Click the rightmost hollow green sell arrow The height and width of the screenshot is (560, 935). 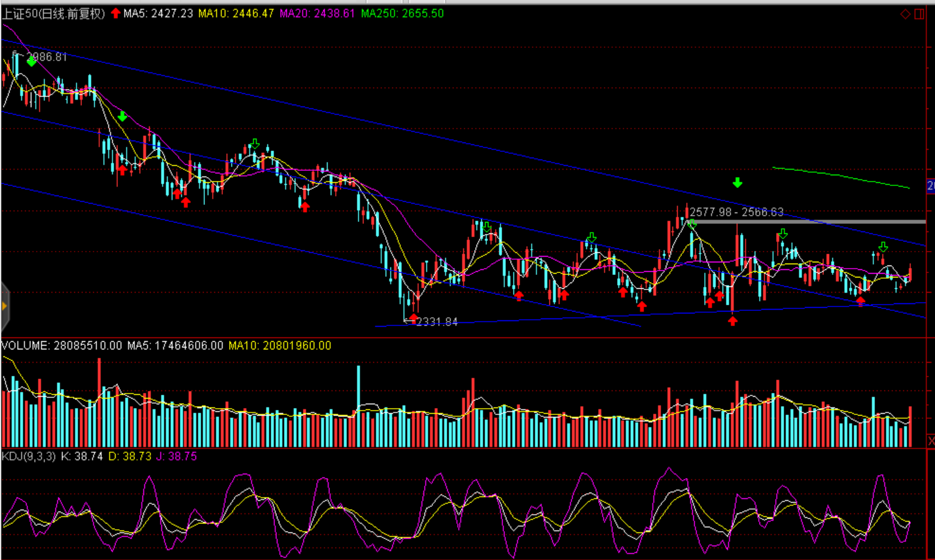pos(883,247)
